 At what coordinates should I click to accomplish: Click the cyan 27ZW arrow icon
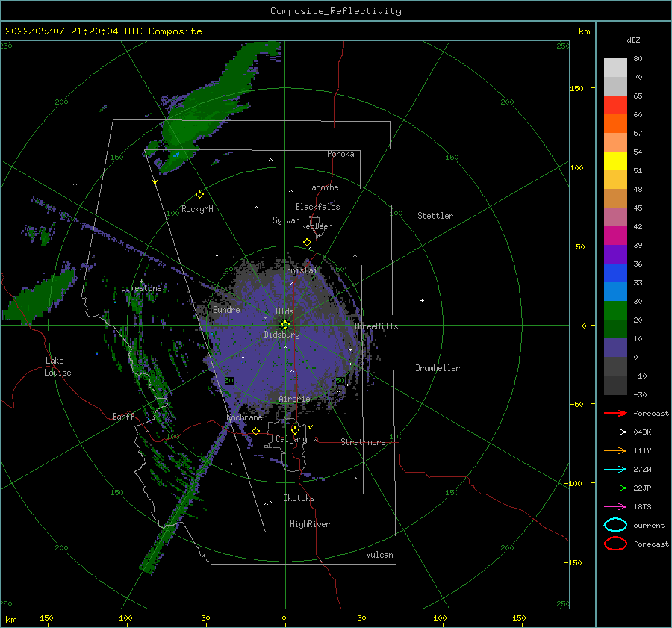(x=615, y=470)
